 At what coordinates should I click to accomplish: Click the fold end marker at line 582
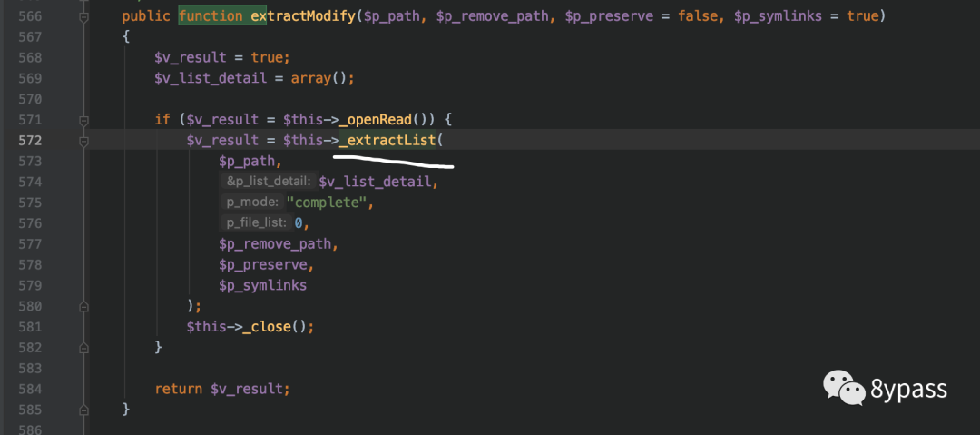[x=83, y=348]
